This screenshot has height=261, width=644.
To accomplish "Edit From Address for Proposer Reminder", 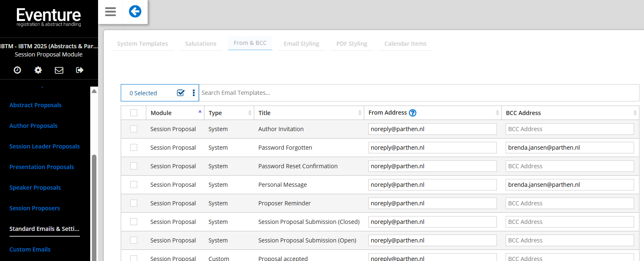I will (433, 203).
